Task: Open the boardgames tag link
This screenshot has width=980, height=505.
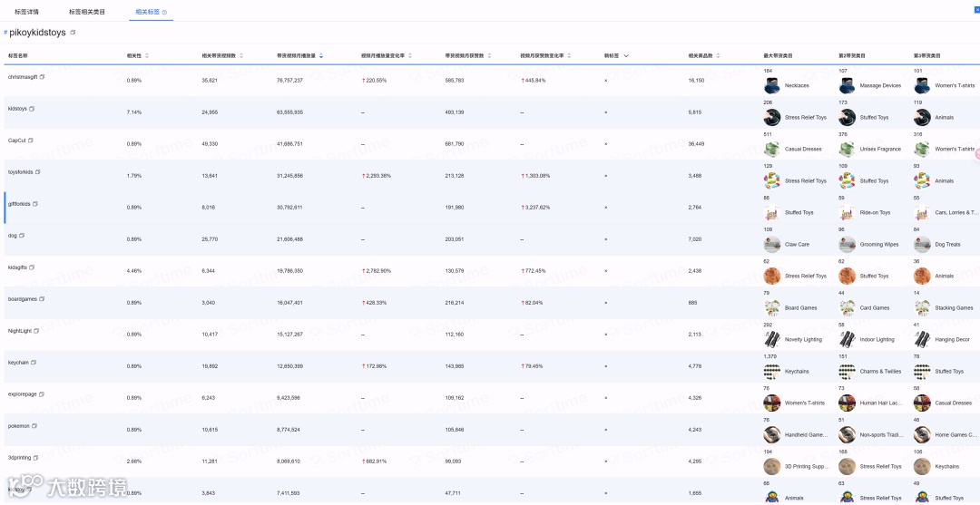Action: (23, 299)
